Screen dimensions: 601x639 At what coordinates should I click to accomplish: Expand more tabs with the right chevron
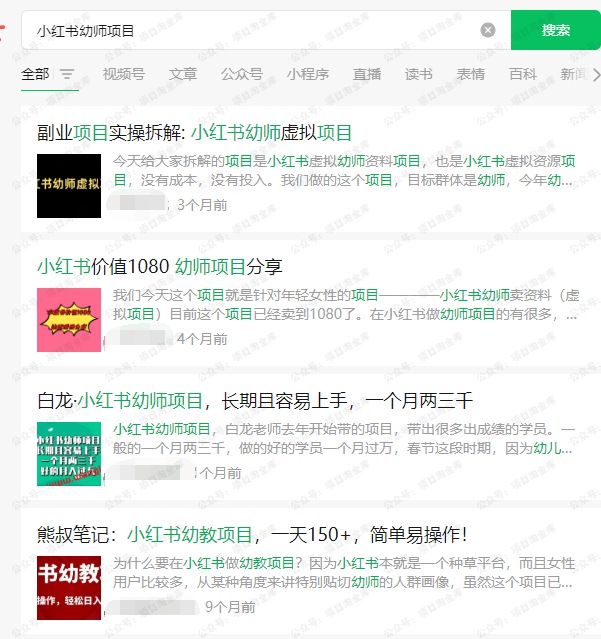pyautogui.click(x=597, y=75)
